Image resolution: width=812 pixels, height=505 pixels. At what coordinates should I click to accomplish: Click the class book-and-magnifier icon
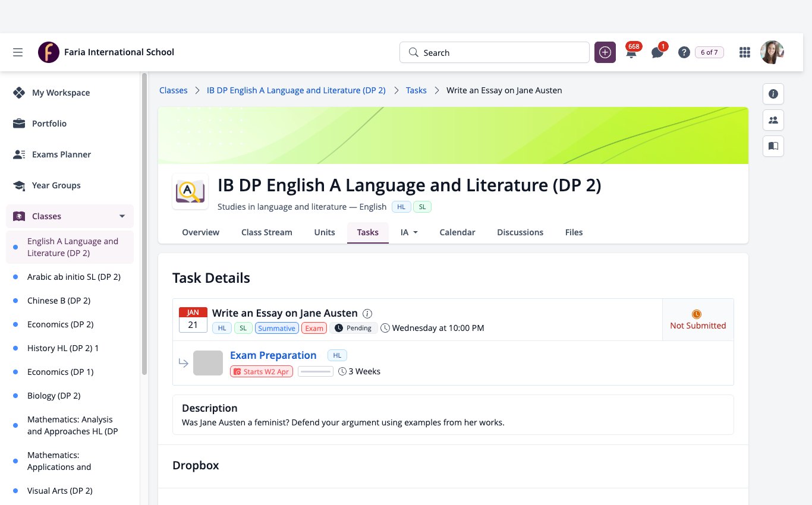point(190,191)
